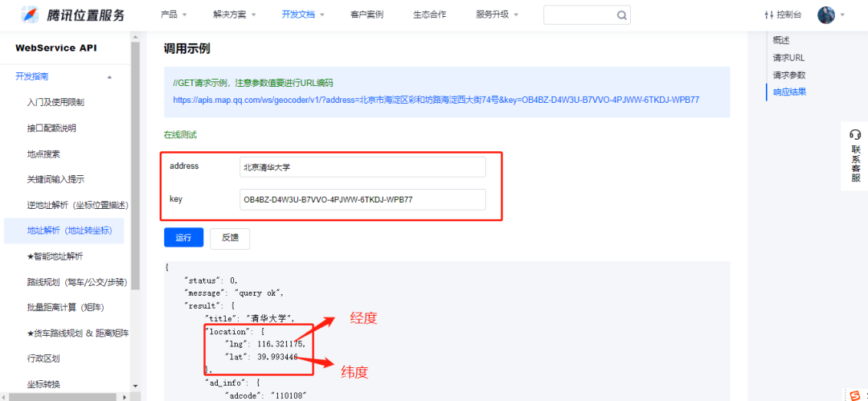Viewport: 868px width, 401px height.
Task: Click the //GET请求示例 comment line
Action: [253, 83]
